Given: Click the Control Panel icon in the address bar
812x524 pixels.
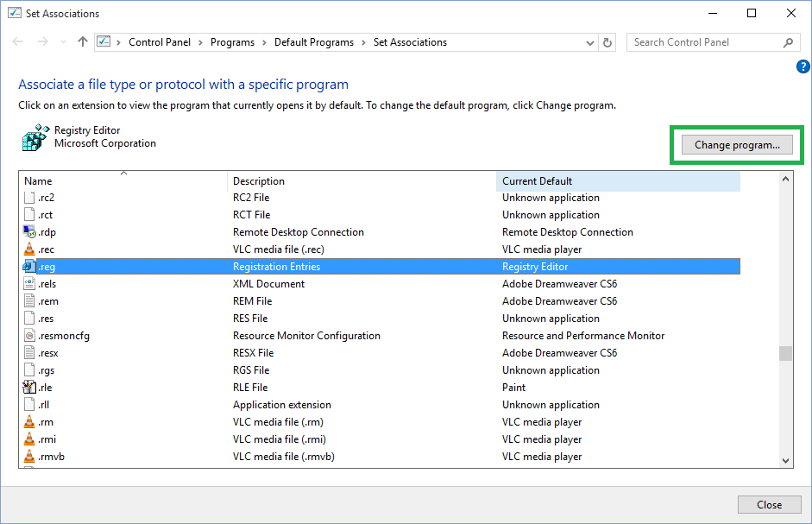Looking at the screenshot, I should tap(104, 41).
